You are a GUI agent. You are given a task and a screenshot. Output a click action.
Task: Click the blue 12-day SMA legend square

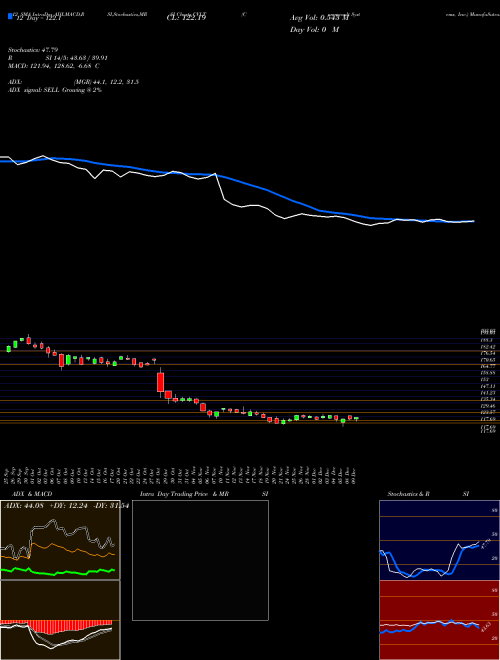[10, 16]
